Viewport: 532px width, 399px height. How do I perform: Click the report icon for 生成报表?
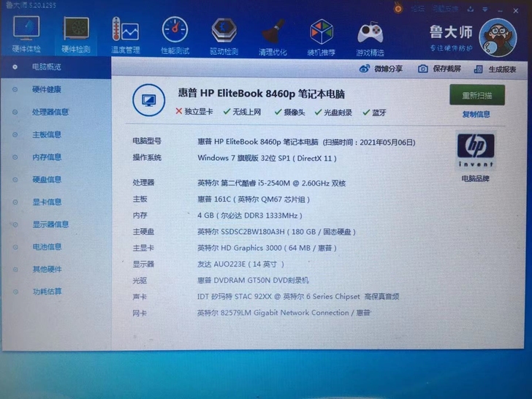tap(479, 69)
